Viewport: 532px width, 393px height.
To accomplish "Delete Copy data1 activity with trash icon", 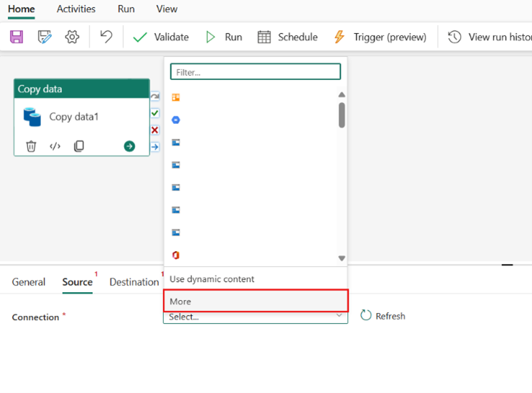I will 31,146.
